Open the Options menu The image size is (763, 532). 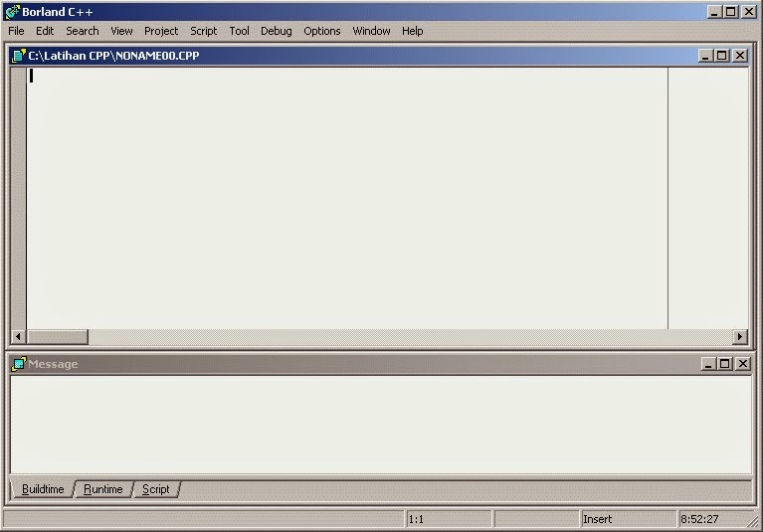322,31
